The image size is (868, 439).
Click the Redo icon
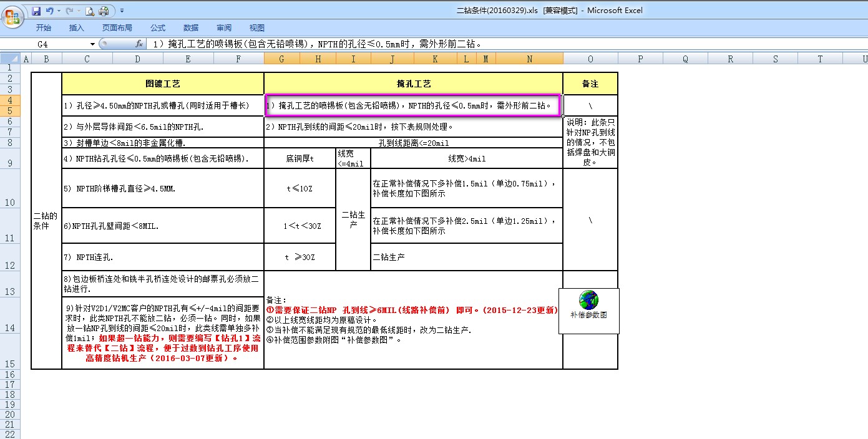click(x=69, y=11)
